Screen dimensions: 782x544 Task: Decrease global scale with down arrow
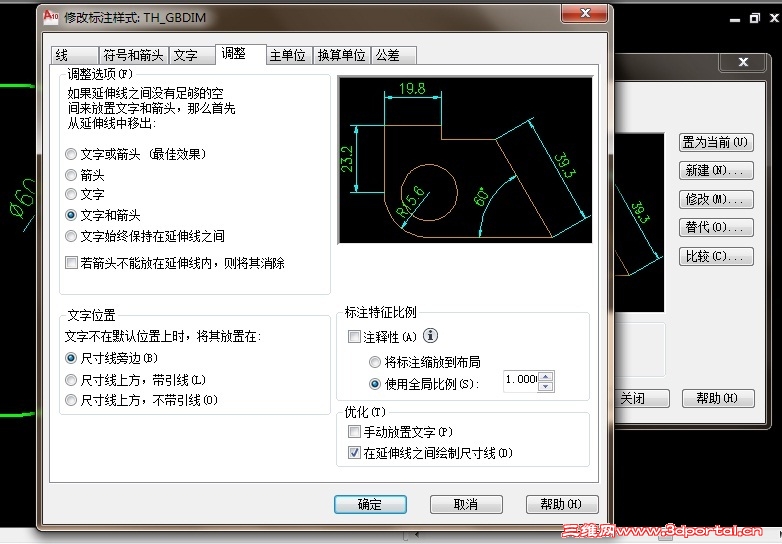click(546, 386)
